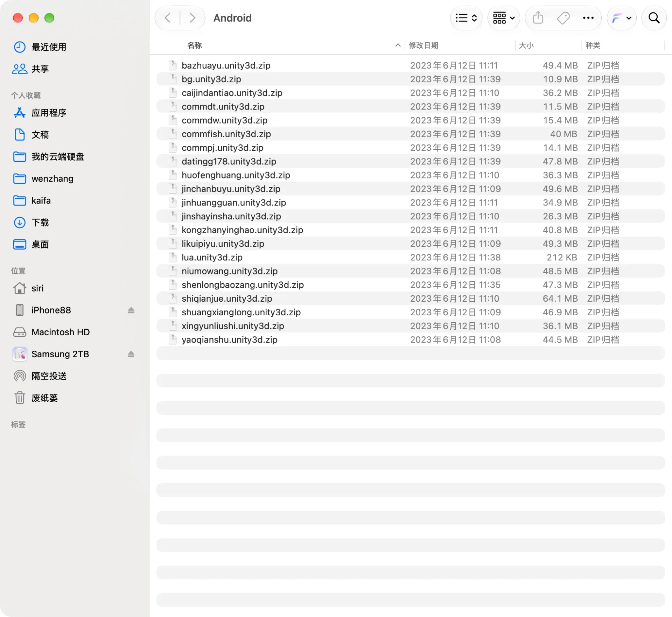Viewport: 672px width, 617px height.
Task: Sort by 大小 column header
Action: [x=526, y=45]
